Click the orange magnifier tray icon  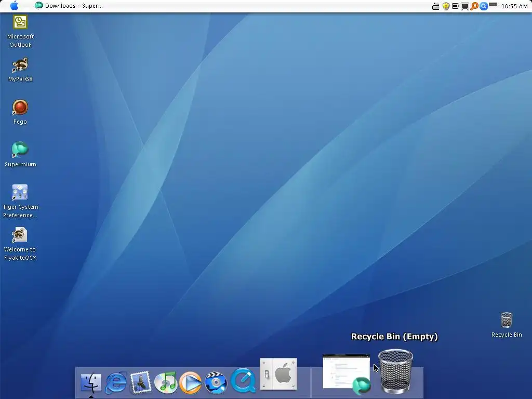474,6
